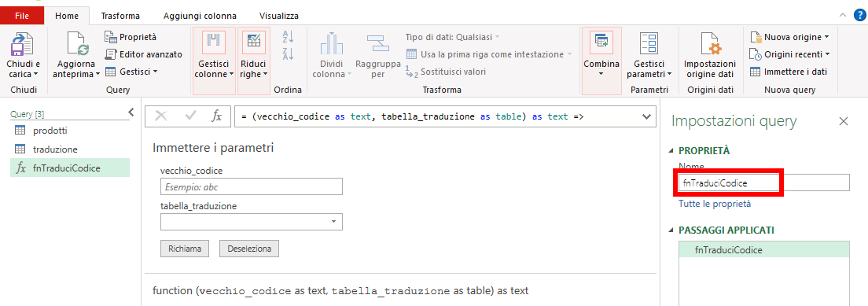868x306 pixels.
Task: Expand the Gestisci query dropdown
Action: [x=132, y=72]
